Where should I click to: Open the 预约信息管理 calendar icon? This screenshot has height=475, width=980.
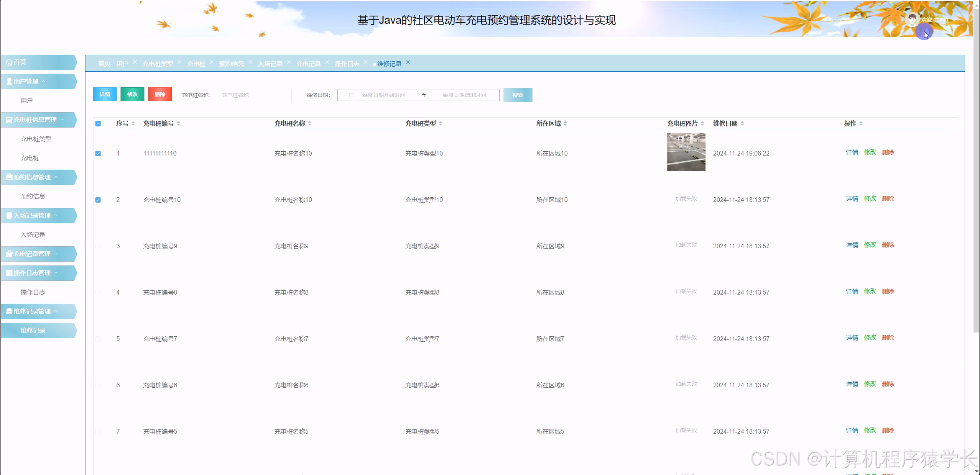coord(8,177)
